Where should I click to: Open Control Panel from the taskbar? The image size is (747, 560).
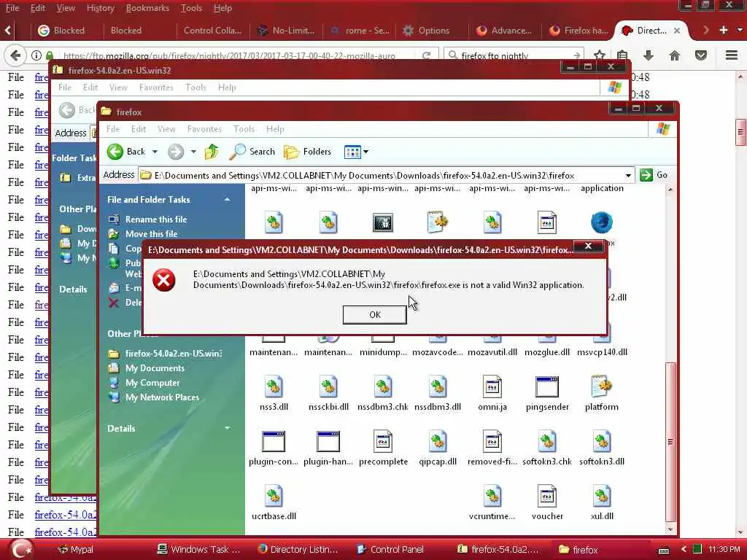(x=391, y=549)
